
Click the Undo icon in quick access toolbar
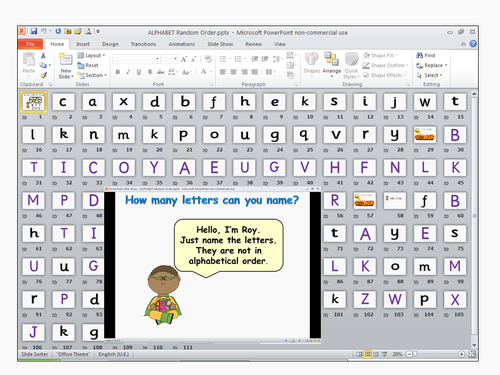tap(44, 31)
